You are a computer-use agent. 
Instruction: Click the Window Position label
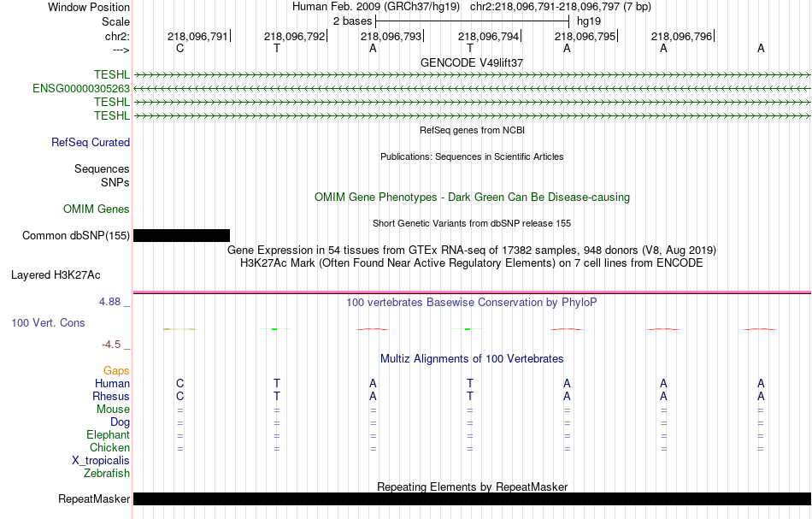pos(89,7)
